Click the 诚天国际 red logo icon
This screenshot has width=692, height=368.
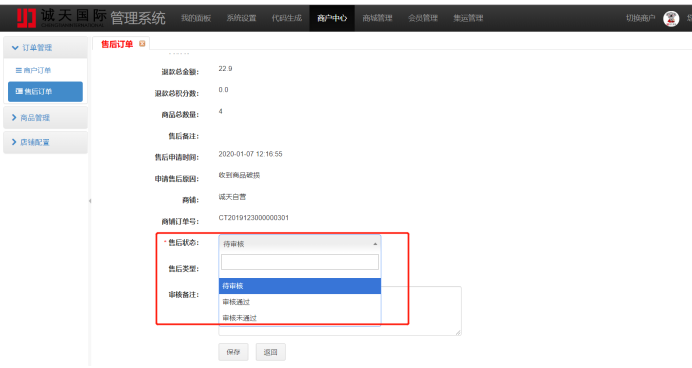point(26,18)
